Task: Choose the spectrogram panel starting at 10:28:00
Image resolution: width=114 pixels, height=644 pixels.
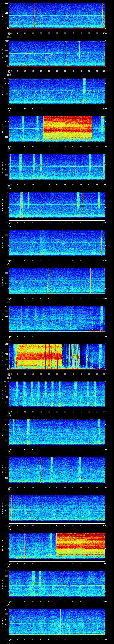Action: pos(57,470)
